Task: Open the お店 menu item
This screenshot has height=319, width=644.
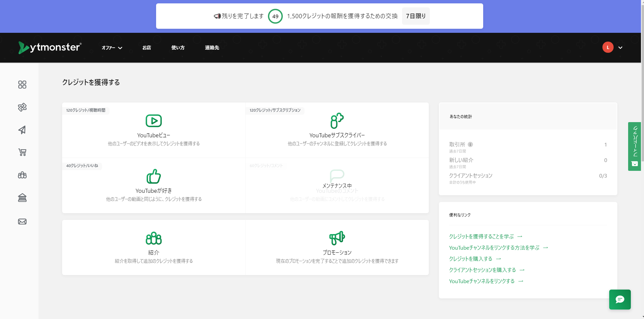Action: (x=147, y=48)
